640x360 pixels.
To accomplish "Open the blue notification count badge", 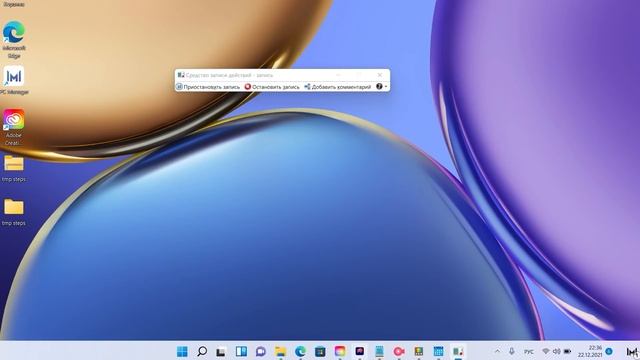I will 609,351.
